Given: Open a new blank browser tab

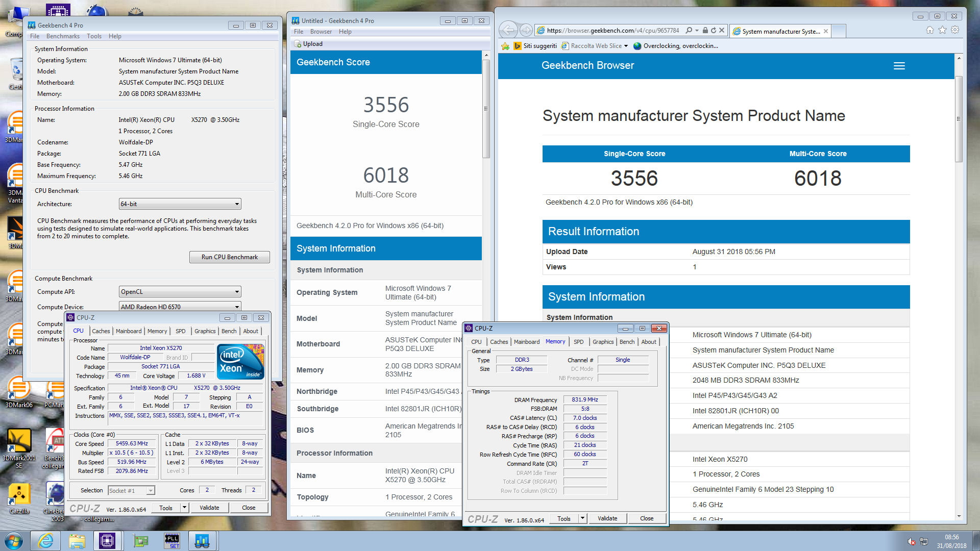Looking at the screenshot, I should [x=839, y=31].
